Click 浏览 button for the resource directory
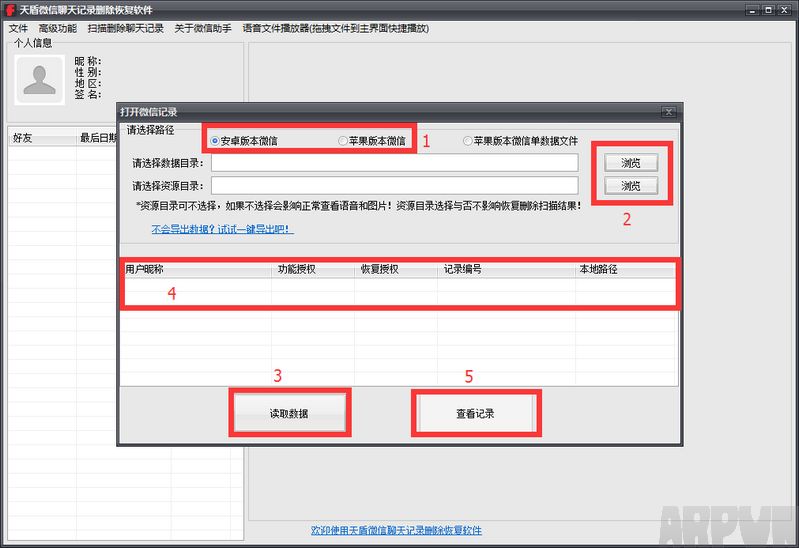Image resolution: width=799 pixels, height=548 pixels. click(631, 186)
